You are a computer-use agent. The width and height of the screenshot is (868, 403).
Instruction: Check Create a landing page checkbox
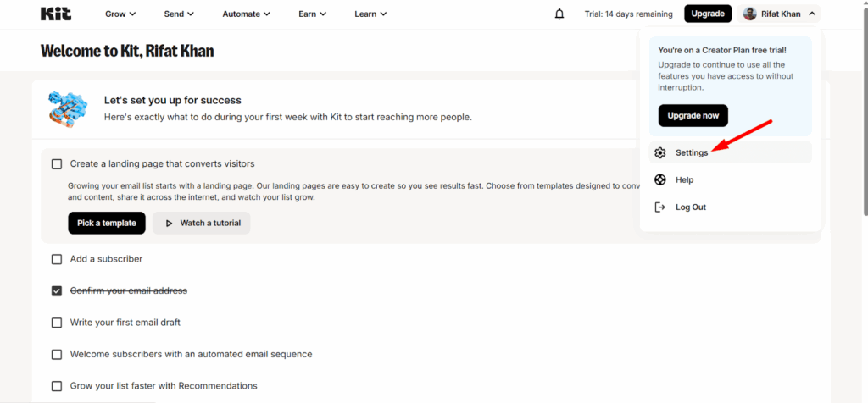point(57,164)
